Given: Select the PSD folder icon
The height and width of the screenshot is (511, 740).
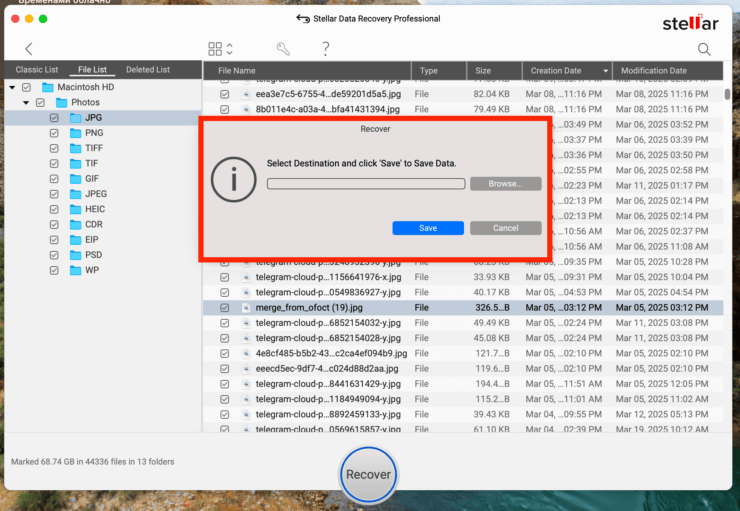Looking at the screenshot, I should [75, 255].
